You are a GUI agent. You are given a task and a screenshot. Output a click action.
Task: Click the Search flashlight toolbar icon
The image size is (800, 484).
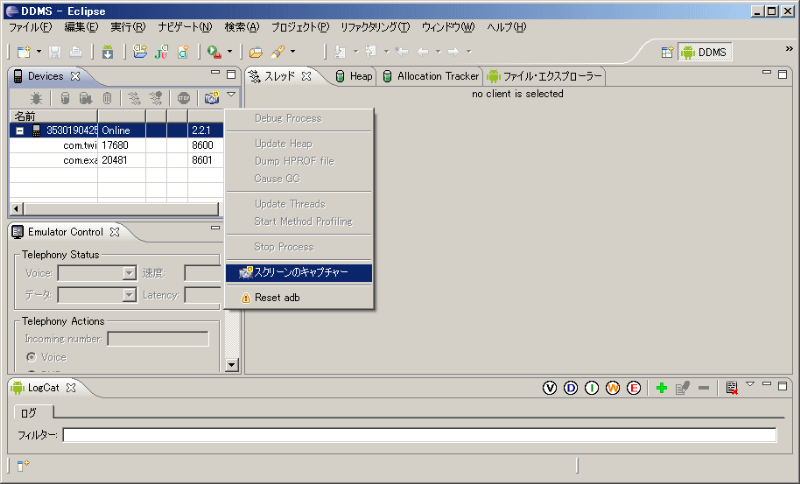(277, 52)
